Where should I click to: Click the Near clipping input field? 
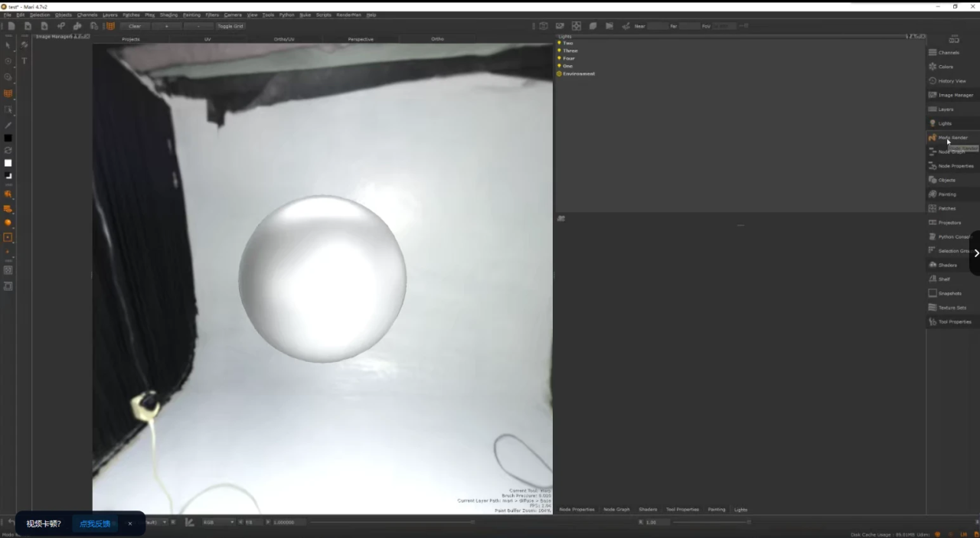tap(658, 26)
